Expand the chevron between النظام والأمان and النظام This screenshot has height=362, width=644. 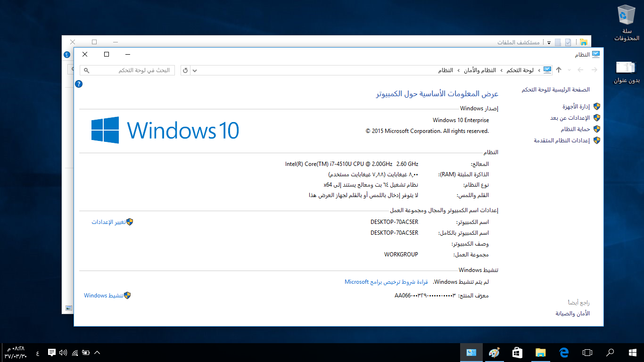459,70
